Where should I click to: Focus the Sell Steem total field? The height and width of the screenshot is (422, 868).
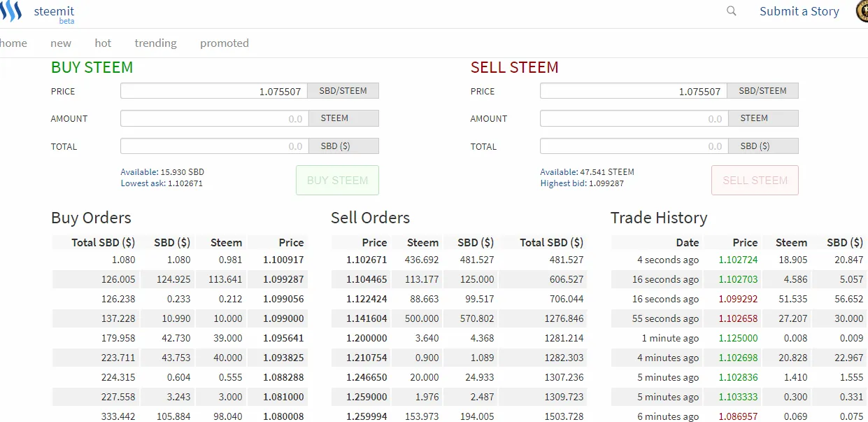point(634,146)
